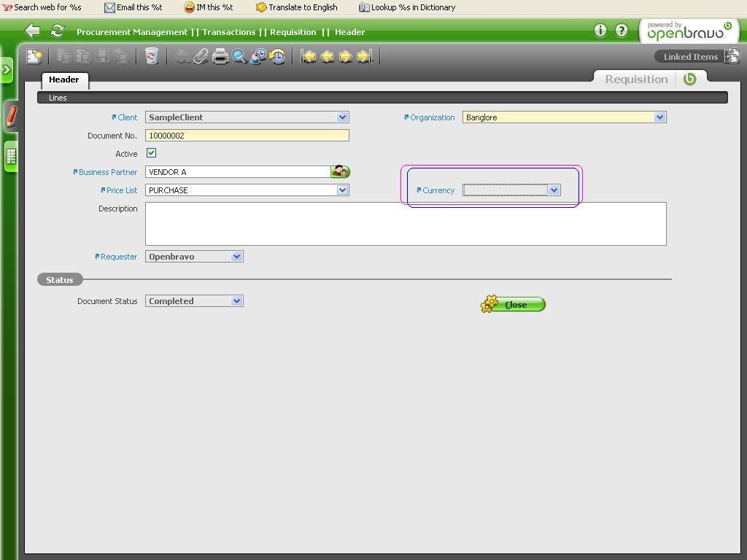This screenshot has height=560, width=747.
Task: Open the help question mark icon
Action: [x=621, y=31]
